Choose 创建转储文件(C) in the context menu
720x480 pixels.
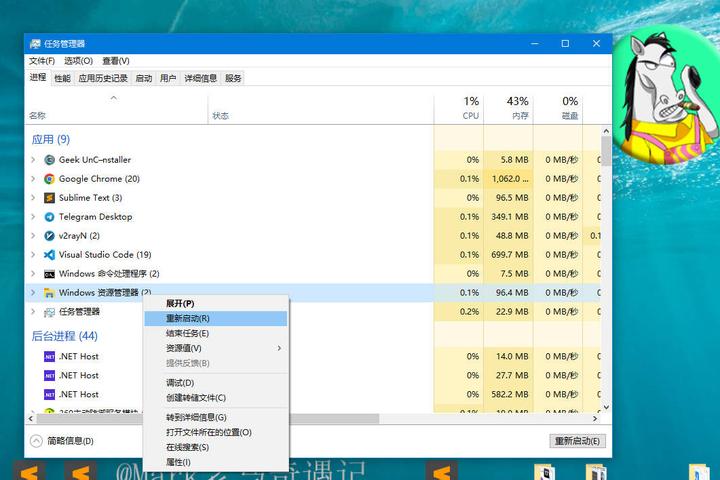point(216,398)
